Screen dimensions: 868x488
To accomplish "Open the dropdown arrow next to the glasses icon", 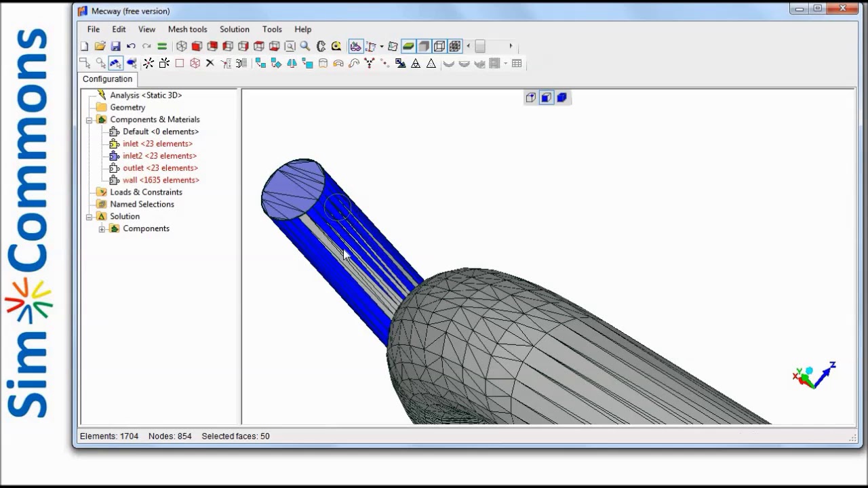I will pos(382,46).
